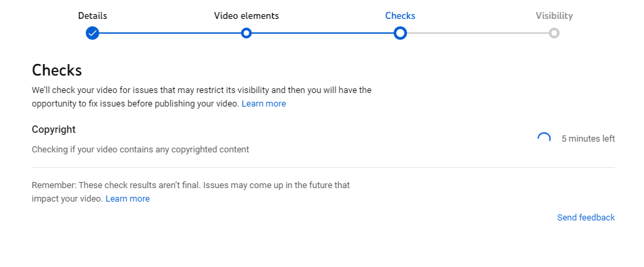Click the copyrighted content checking description
This screenshot has height=267, width=644.
click(140, 150)
